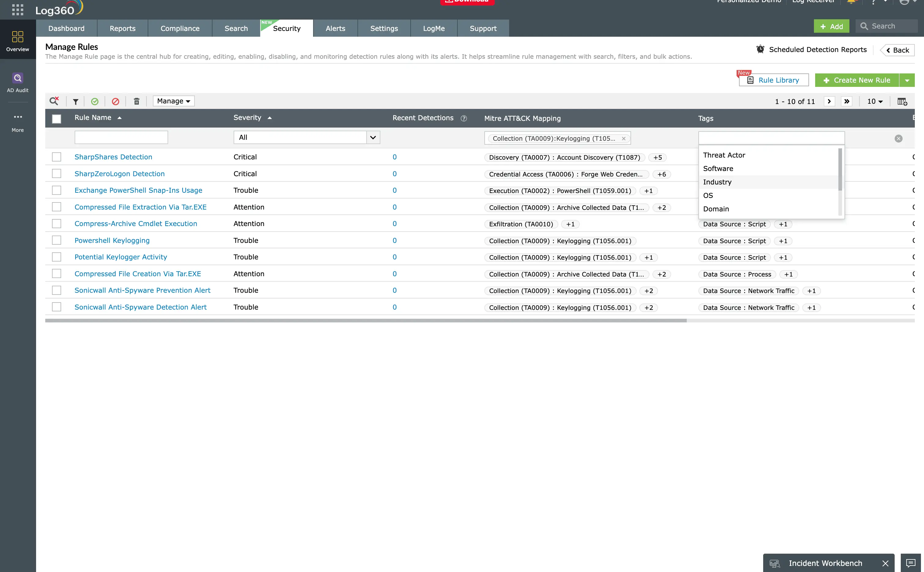The width and height of the screenshot is (924, 572).
Task: Check Compressed File Extraction Via Tar.EXE row
Action: pos(56,207)
